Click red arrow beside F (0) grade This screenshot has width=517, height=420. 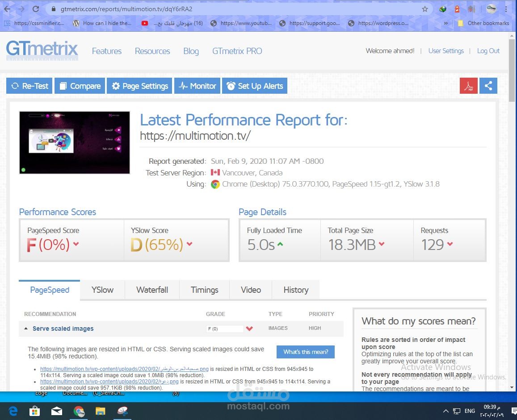[x=249, y=329]
